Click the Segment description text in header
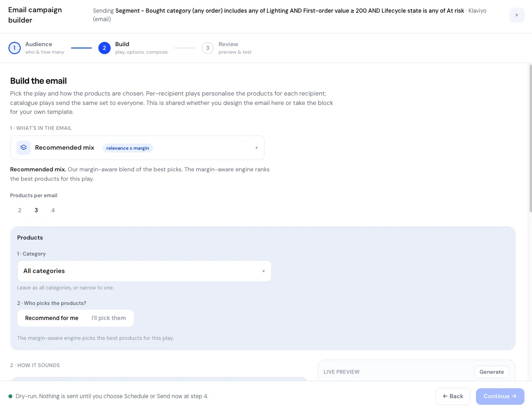 point(290,15)
